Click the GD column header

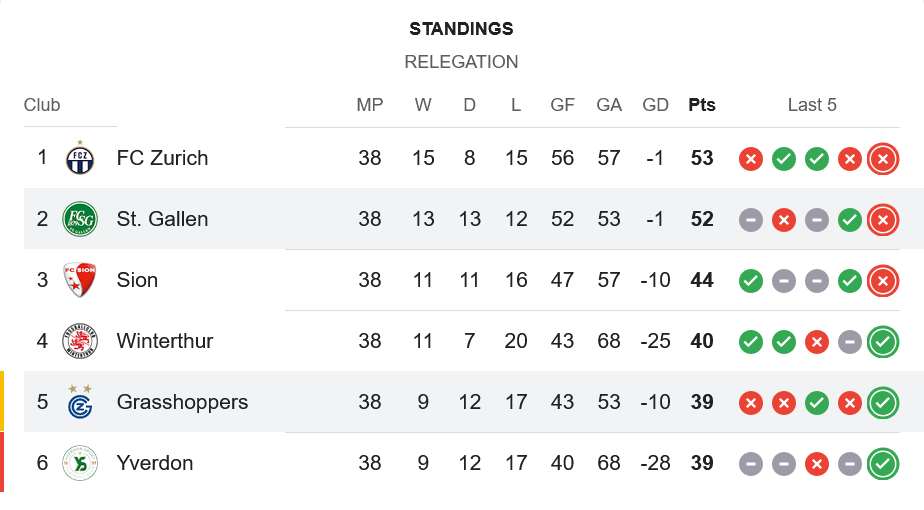click(656, 105)
